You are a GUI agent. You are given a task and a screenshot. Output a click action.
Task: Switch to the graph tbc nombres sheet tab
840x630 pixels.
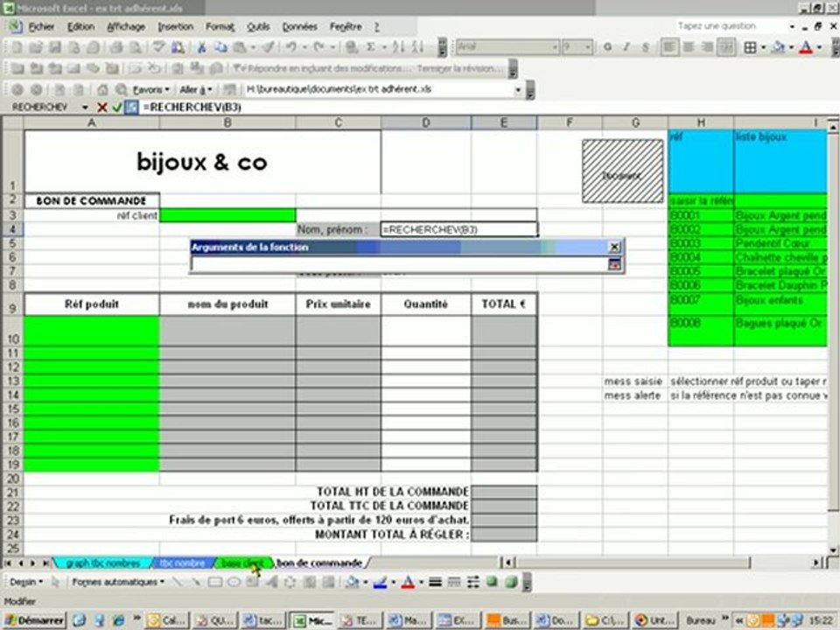coord(103,563)
